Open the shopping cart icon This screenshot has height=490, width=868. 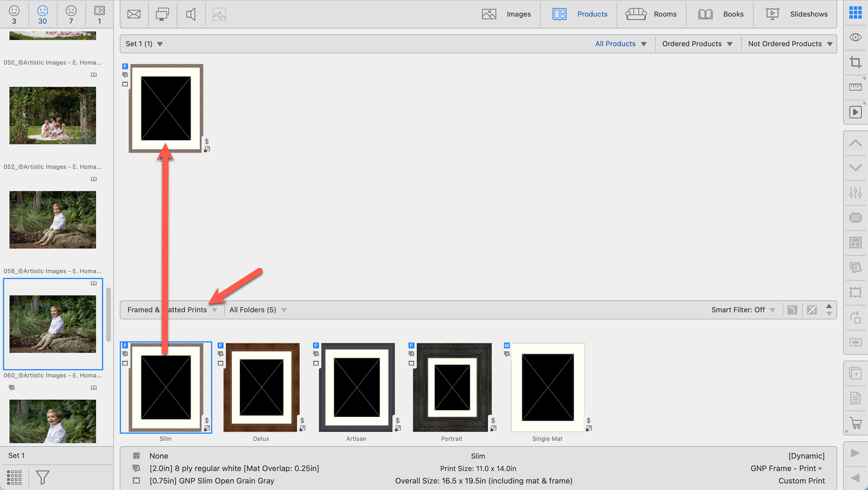coord(855,423)
